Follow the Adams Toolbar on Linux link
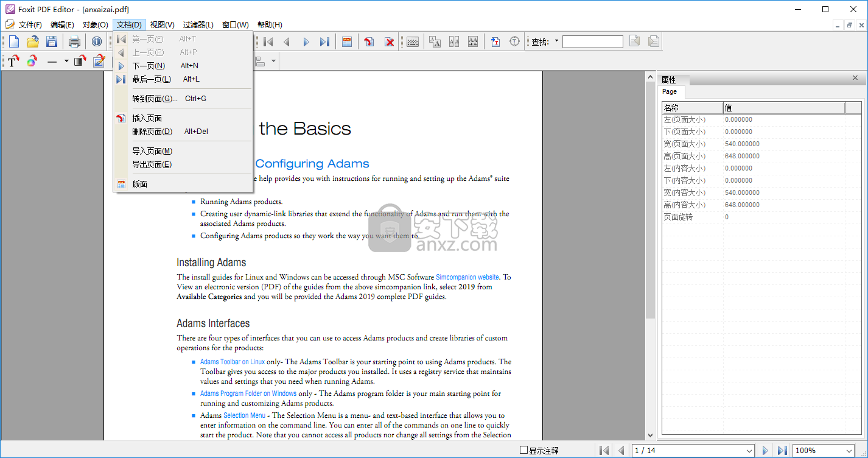Viewport: 868px width, 458px height. (x=233, y=362)
